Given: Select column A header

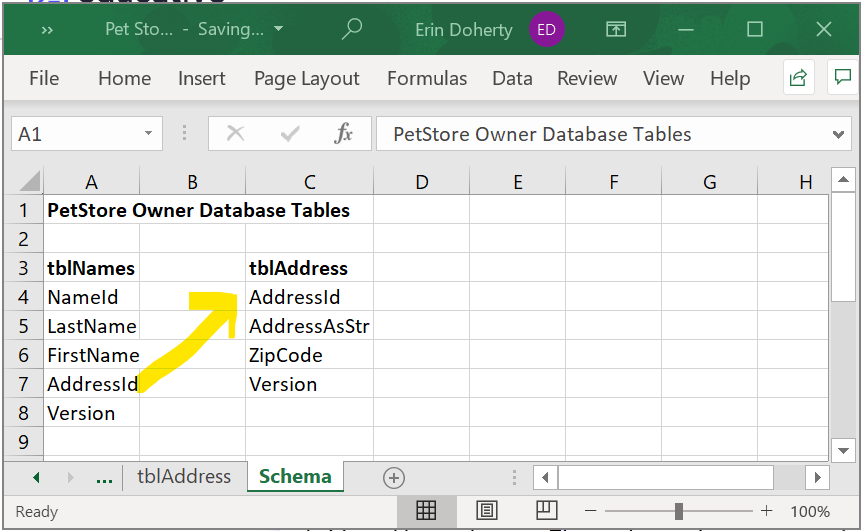Looking at the screenshot, I should click(x=91, y=182).
